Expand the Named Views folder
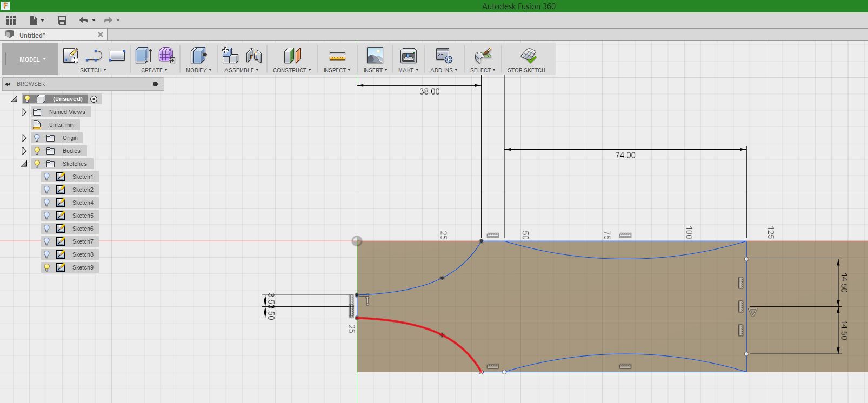The height and width of the screenshot is (403, 868). coord(24,112)
